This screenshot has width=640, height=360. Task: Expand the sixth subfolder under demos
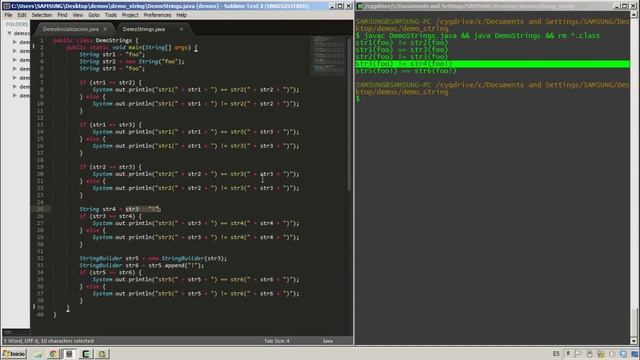coord(15,87)
